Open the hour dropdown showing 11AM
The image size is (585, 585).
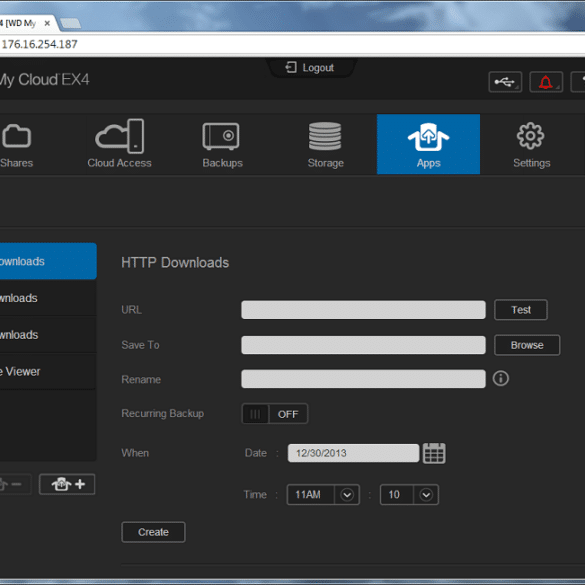click(x=323, y=495)
